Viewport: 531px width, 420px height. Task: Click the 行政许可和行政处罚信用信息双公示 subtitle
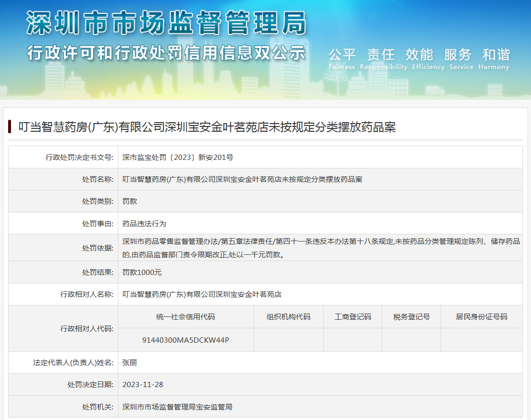[166, 53]
